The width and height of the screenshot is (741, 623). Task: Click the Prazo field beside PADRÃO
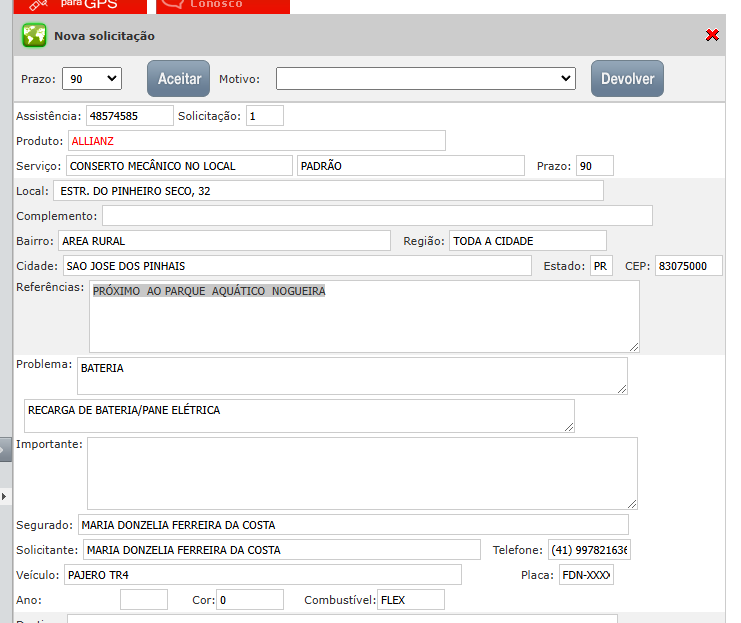click(595, 166)
